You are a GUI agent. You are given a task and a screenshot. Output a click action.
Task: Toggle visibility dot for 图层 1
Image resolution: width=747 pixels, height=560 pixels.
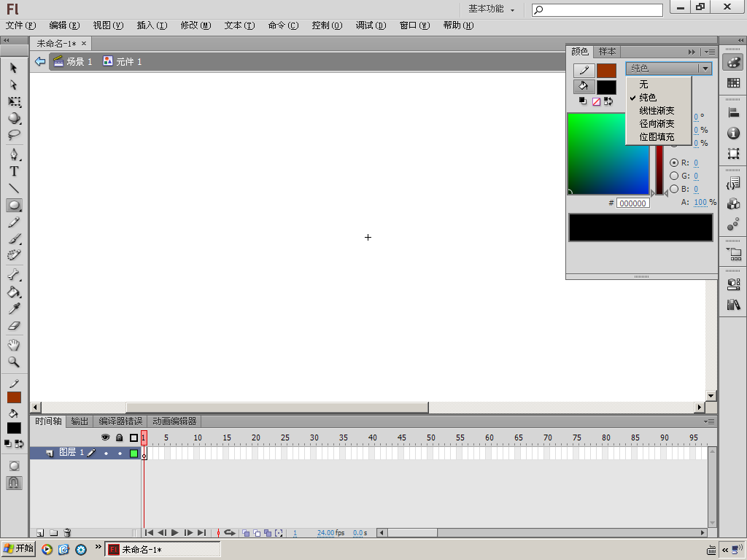pos(106,454)
